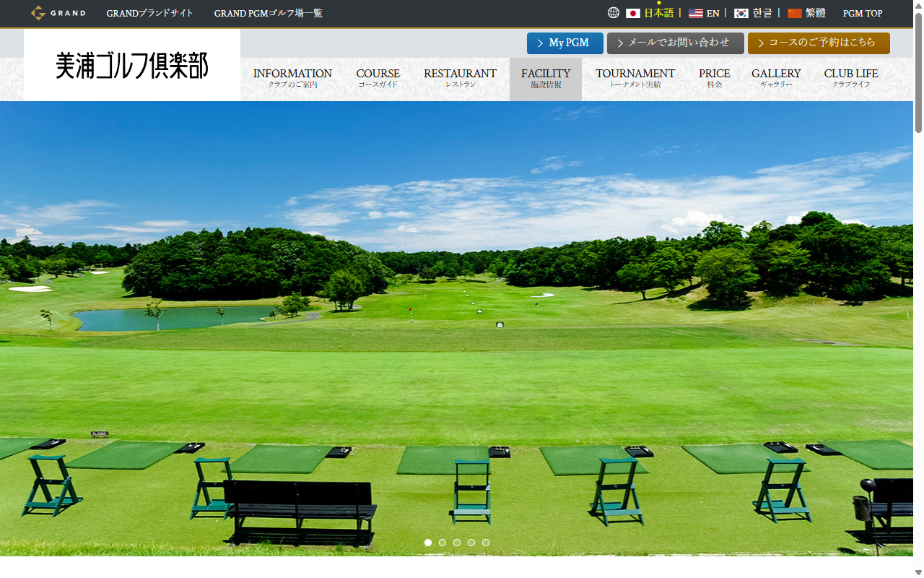Select third slideshow dot

point(457,543)
